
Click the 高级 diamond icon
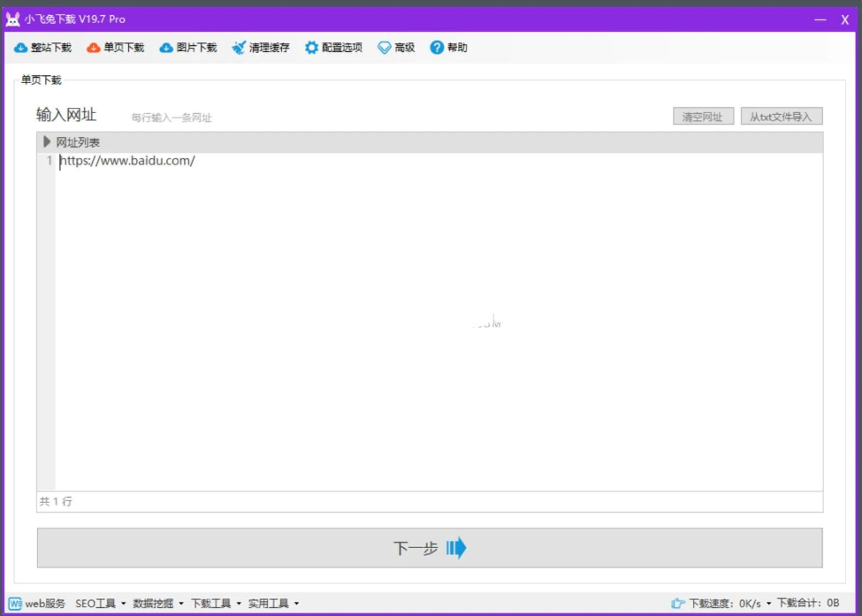point(385,48)
